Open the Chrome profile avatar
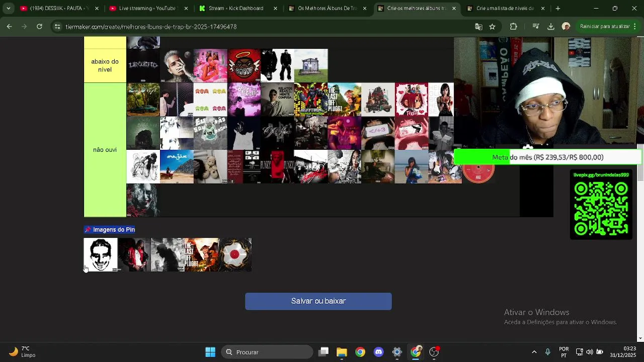Screen dimensions: 644x362 (566, 27)
